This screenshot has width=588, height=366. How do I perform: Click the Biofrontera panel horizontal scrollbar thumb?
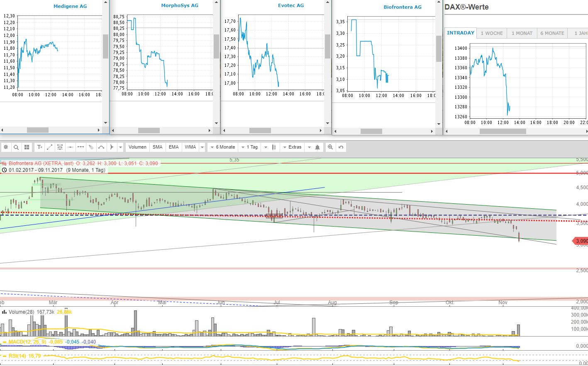371,131
